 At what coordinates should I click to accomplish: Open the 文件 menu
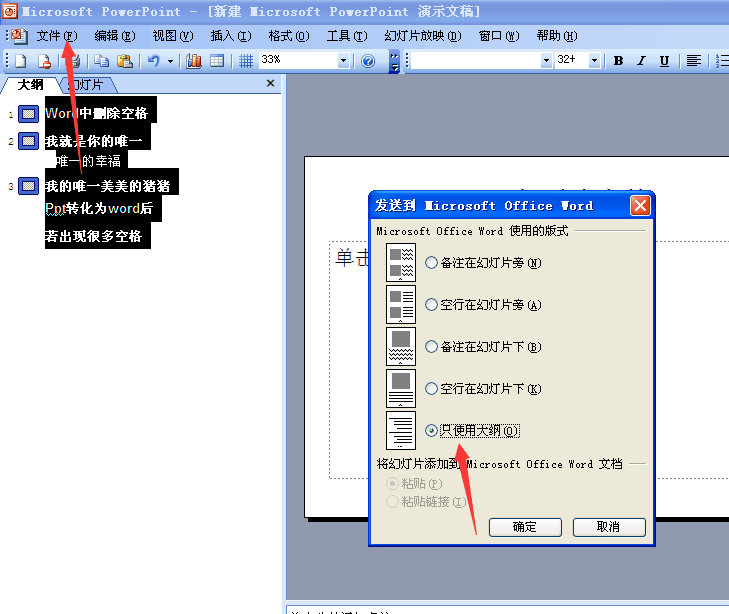(57, 36)
